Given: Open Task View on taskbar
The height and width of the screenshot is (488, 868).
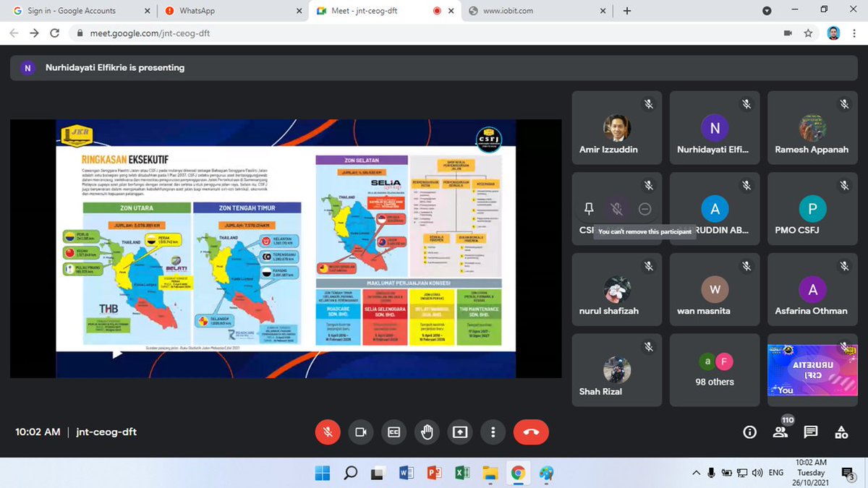Looking at the screenshot, I should 378,473.
